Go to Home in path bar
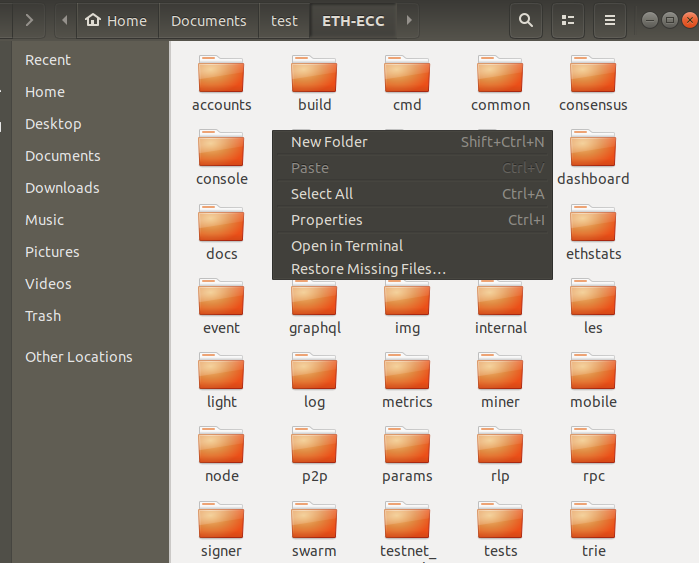The height and width of the screenshot is (563, 699). click(x=118, y=21)
